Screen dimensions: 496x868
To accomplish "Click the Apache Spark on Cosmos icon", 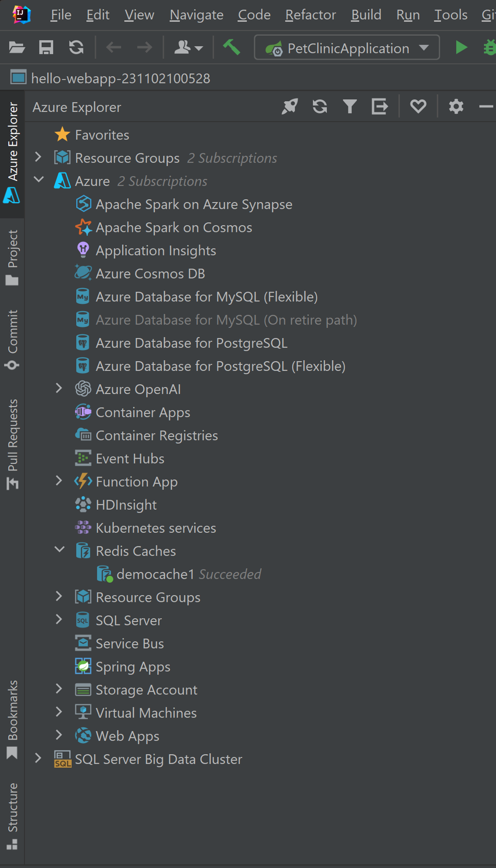I will point(83,227).
